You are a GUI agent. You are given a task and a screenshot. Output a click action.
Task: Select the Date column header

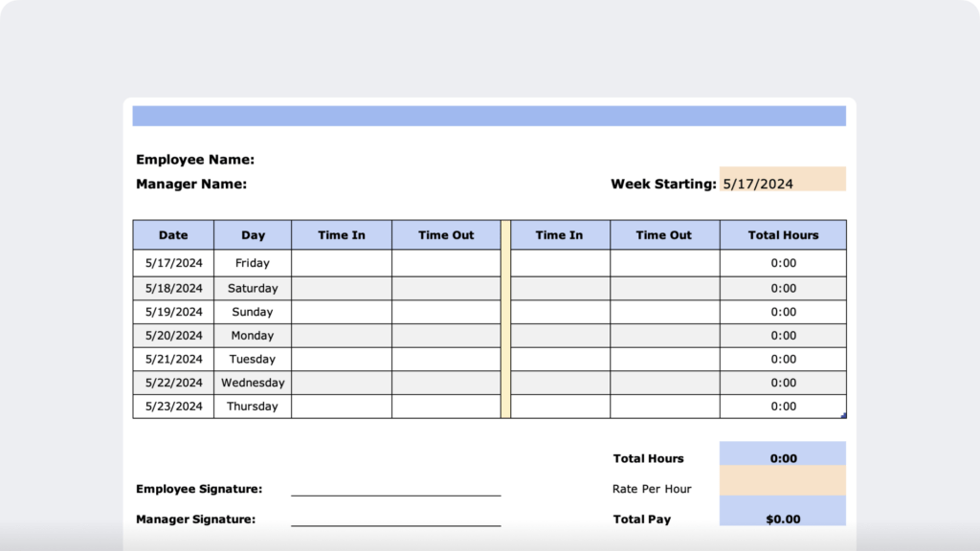click(172, 234)
